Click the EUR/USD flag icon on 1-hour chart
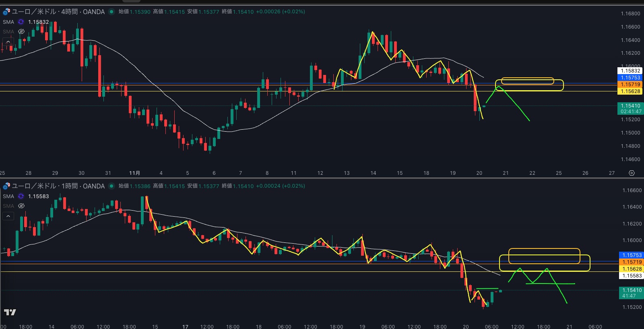 pyautogui.click(x=6, y=186)
